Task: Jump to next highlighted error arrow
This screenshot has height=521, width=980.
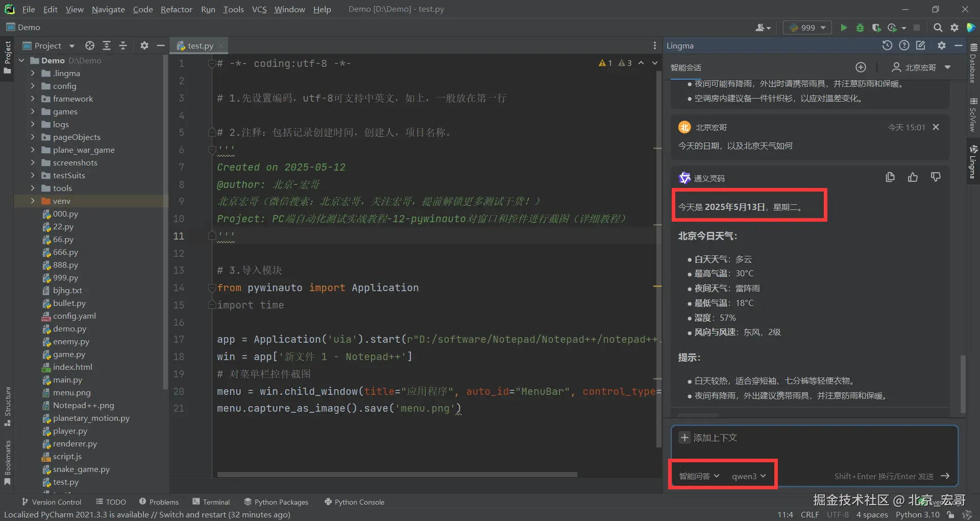Action: (x=655, y=63)
